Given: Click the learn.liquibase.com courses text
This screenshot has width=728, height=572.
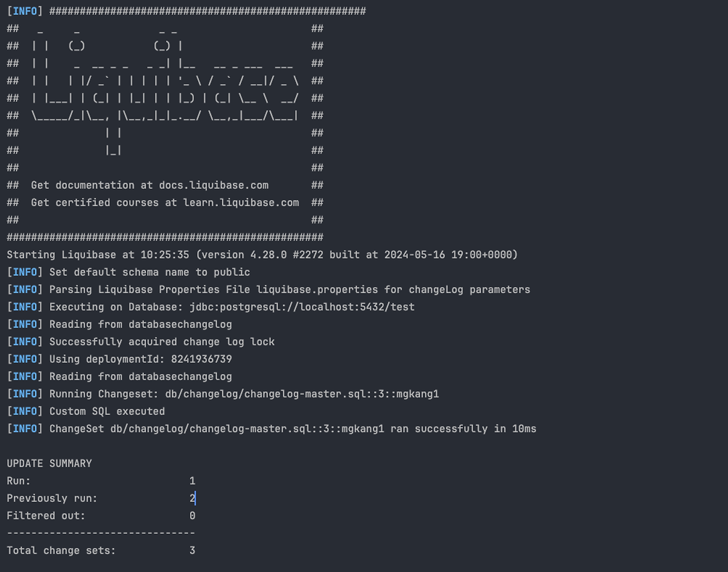Looking at the screenshot, I should (241, 203).
